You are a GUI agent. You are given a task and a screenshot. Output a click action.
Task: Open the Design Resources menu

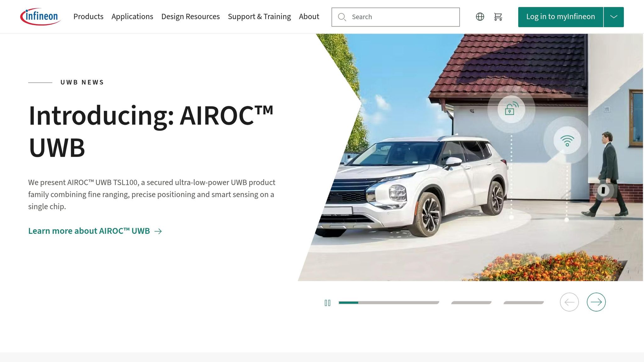click(191, 17)
